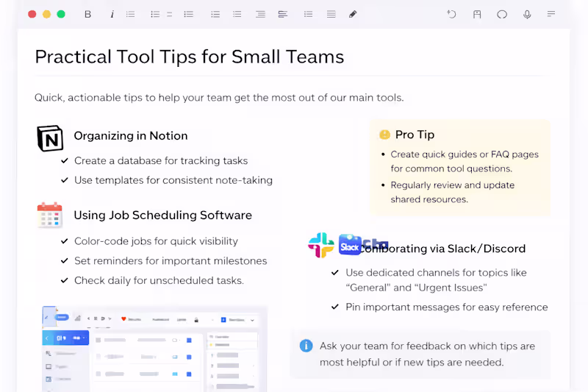
Task: Toggle italic formatting with the i button
Action: tap(112, 14)
